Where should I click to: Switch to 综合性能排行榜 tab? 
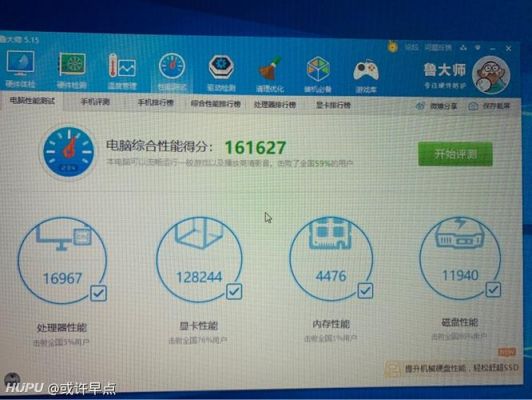point(216,103)
